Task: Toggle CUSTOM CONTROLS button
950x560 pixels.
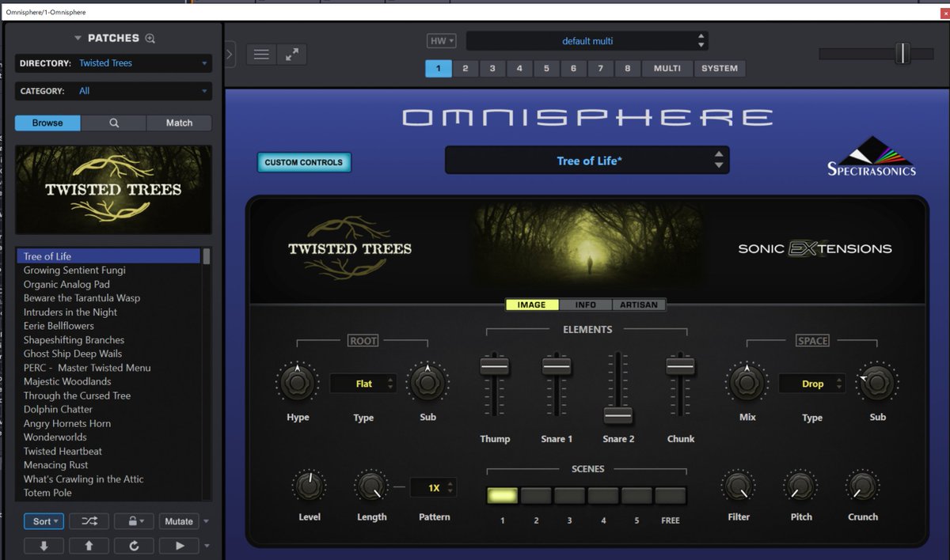Action: click(x=303, y=162)
